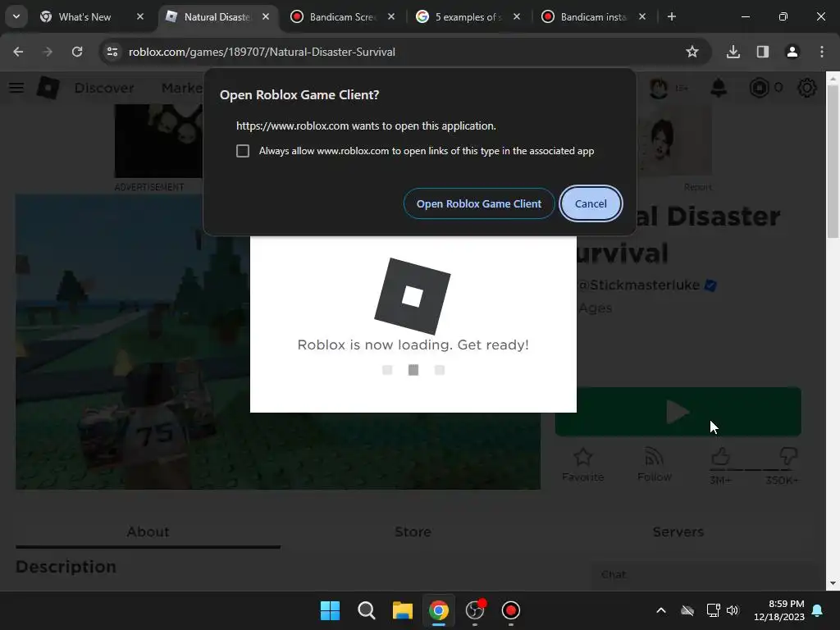Bookmark this page with the star icon

coord(692,52)
